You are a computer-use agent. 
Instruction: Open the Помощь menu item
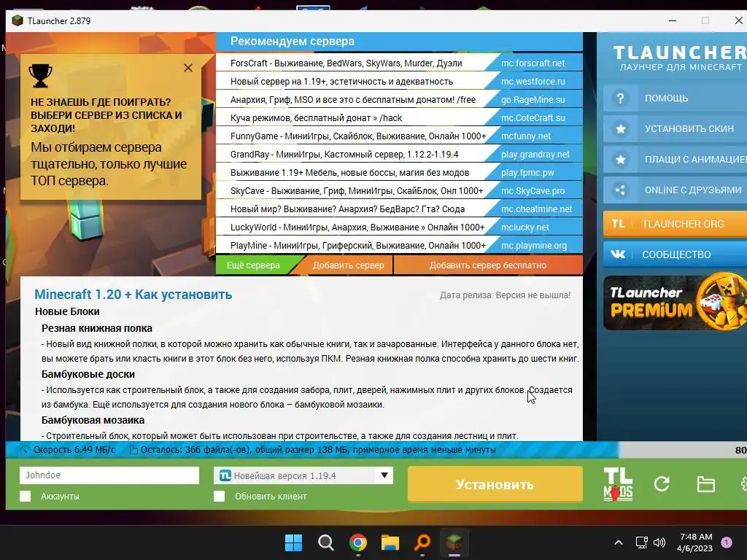coord(675,98)
